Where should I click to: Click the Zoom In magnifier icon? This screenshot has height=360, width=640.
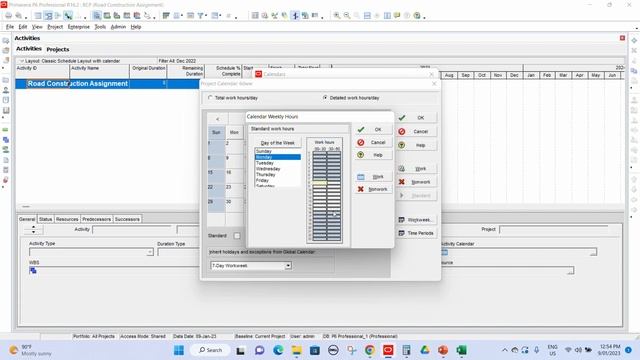click(337, 16)
